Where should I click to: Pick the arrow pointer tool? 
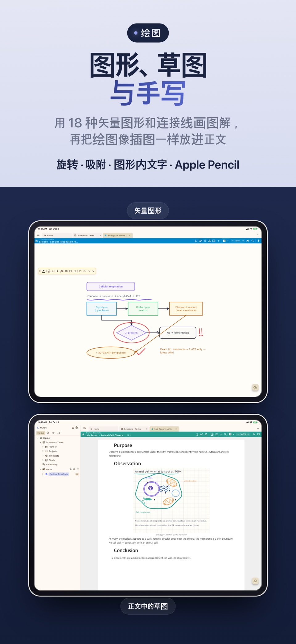pos(57,271)
